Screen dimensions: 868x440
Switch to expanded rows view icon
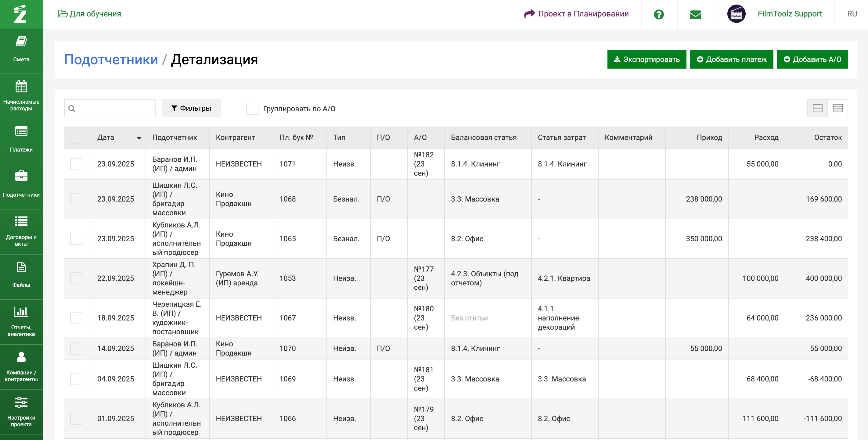817,108
